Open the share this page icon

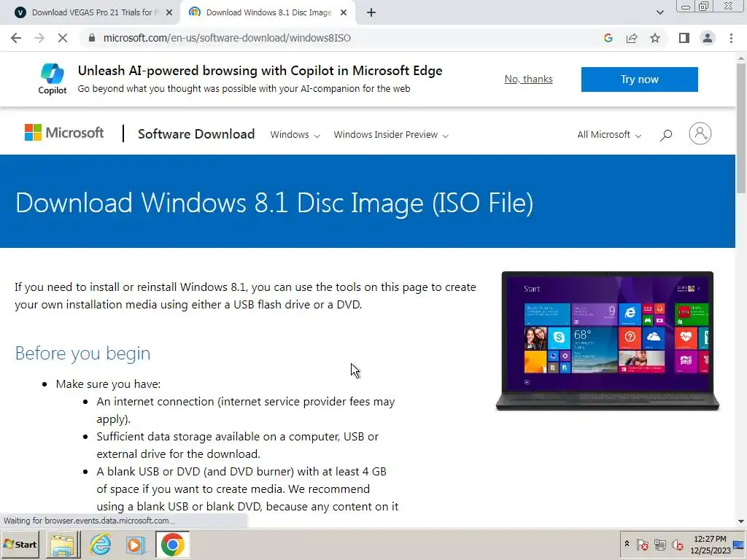tap(632, 38)
